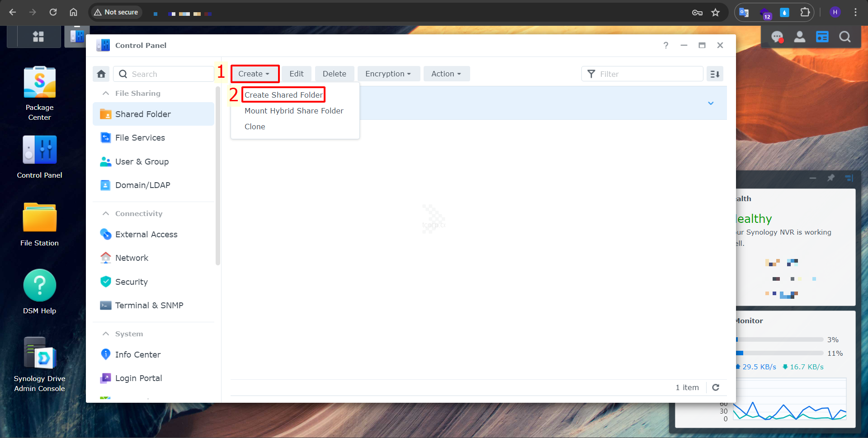Image resolution: width=868 pixels, height=438 pixels.
Task: Open the widgets panel icon
Action: [822, 37]
